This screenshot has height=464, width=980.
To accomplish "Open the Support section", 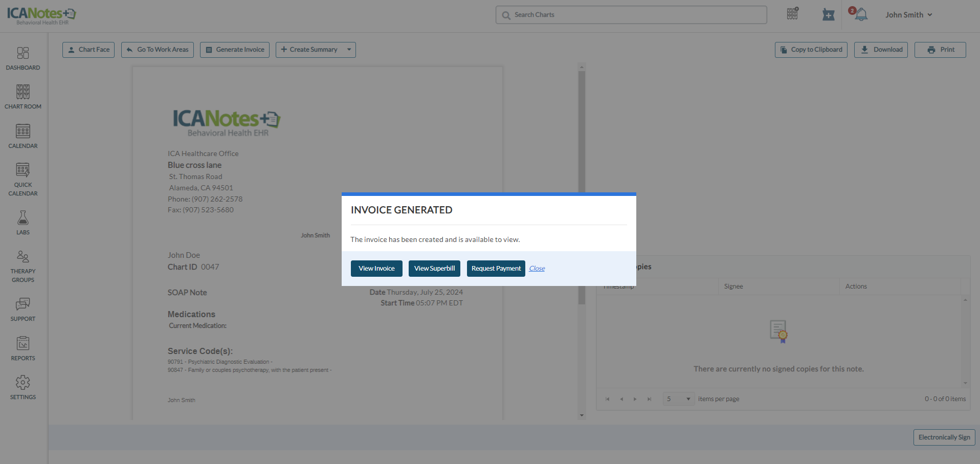I will [x=23, y=309].
